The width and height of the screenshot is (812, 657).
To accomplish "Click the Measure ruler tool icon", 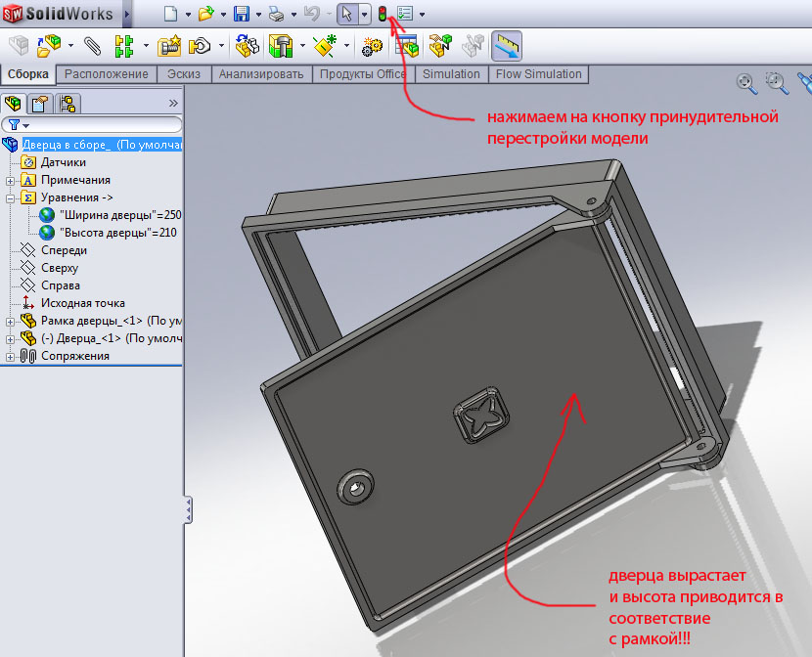I will pos(506,45).
